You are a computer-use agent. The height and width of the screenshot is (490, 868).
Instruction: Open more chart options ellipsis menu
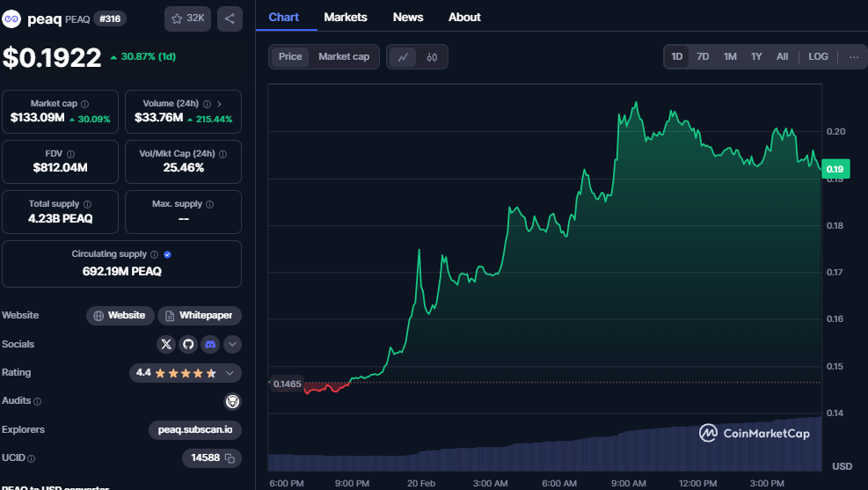(x=853, y=57)
